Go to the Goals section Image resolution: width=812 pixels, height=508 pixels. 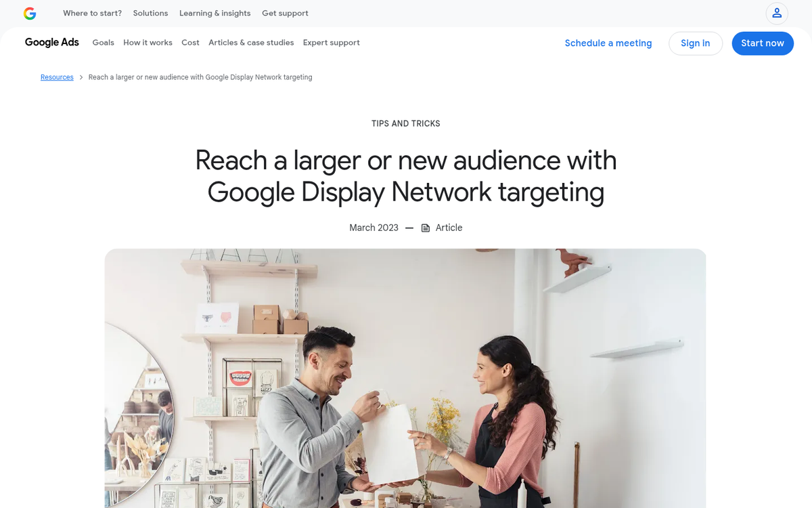(104, 43)
